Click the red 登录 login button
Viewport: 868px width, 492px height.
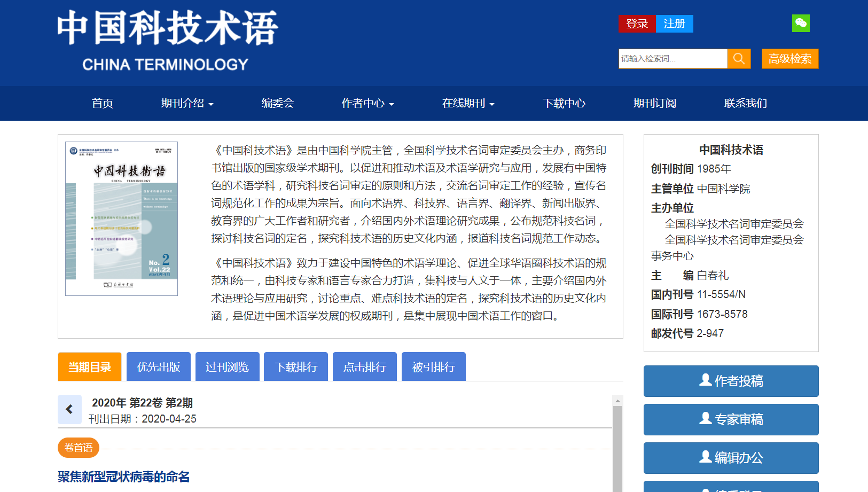(637, 24)
